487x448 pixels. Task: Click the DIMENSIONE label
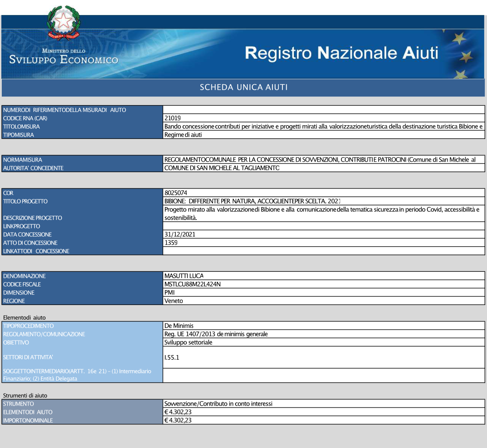pyautogui.click(x=19, y=293)
